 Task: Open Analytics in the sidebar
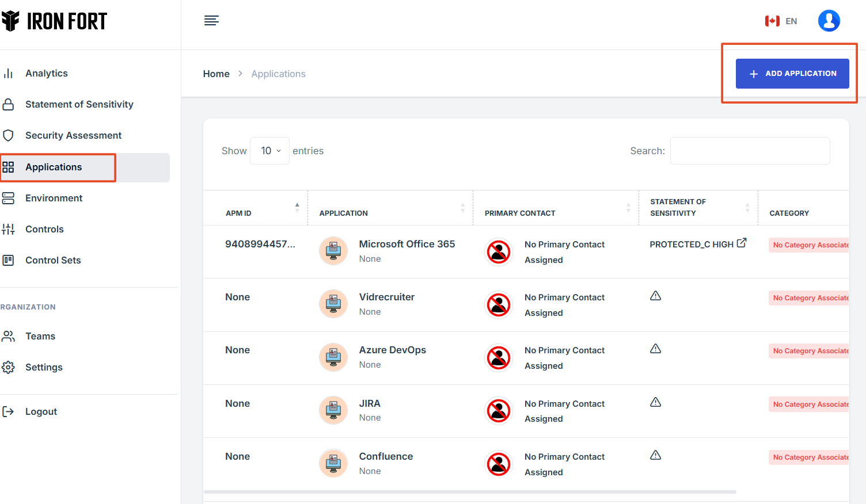click(x=47, y=73)
